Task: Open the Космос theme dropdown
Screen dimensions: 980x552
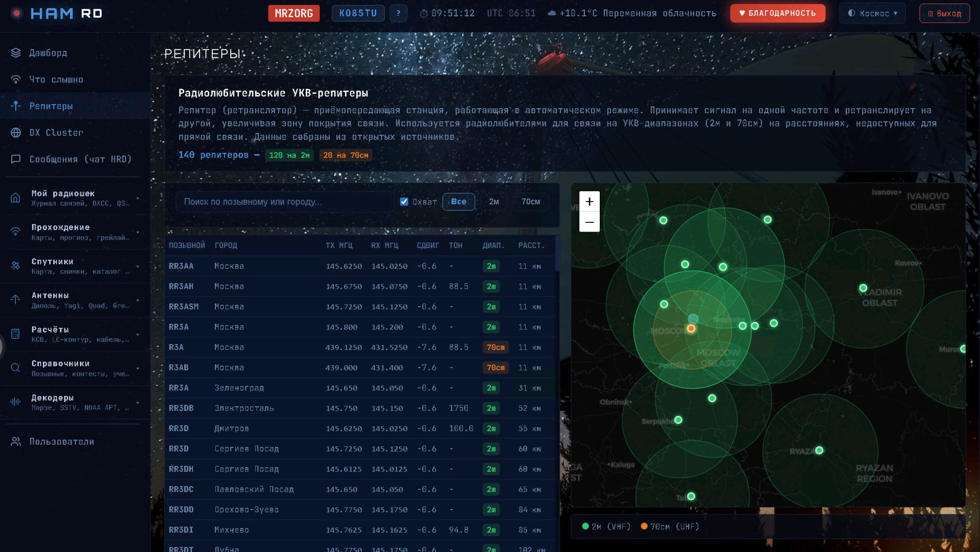Action: (872, 13)
